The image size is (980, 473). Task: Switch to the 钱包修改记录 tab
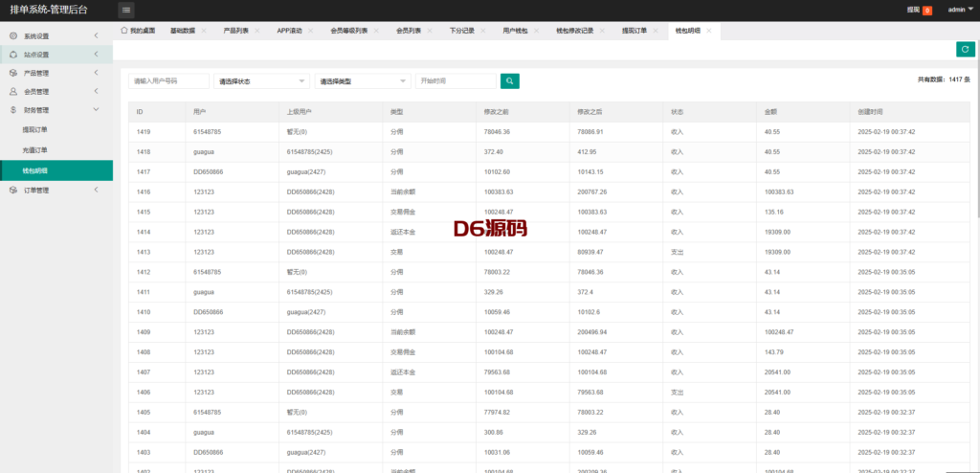tap(574, 31)
